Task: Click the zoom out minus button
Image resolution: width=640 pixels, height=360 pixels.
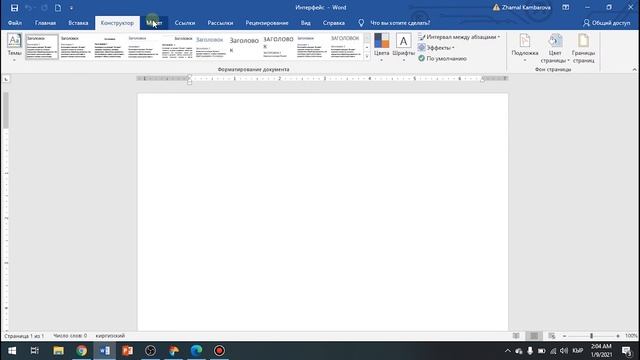Action: (564, 336)
